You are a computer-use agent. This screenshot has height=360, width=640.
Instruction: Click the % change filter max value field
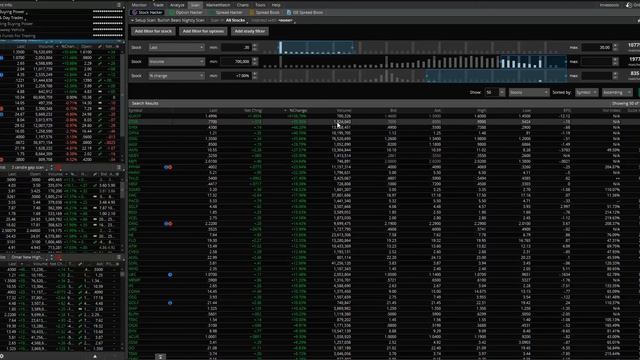[596, 76]
